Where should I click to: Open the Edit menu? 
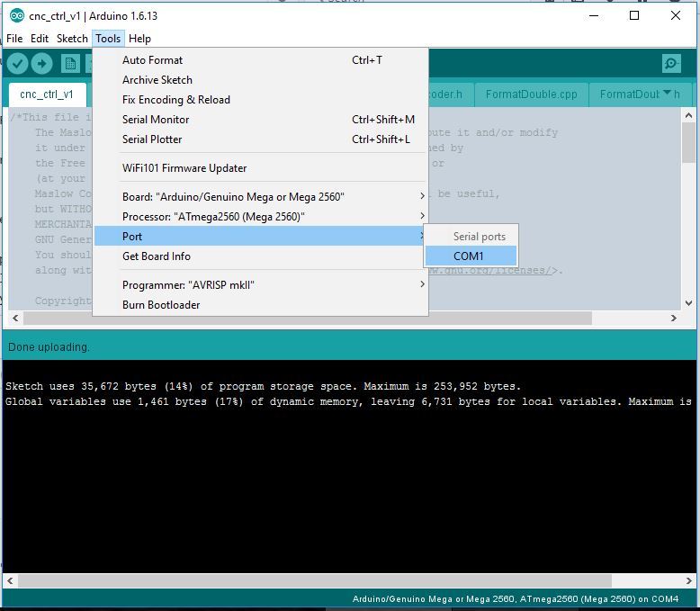coord(40,39)
